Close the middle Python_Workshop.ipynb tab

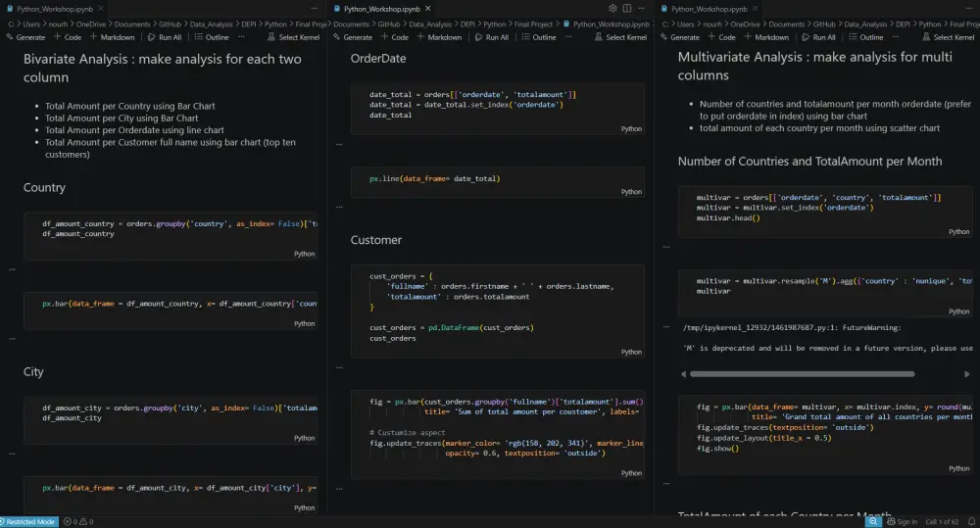(x=428, y=8)
